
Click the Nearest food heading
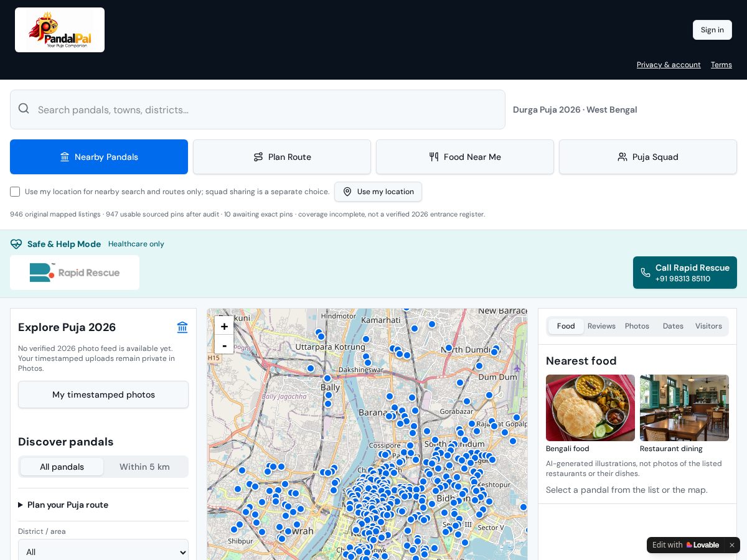click(x=581, y=361)
